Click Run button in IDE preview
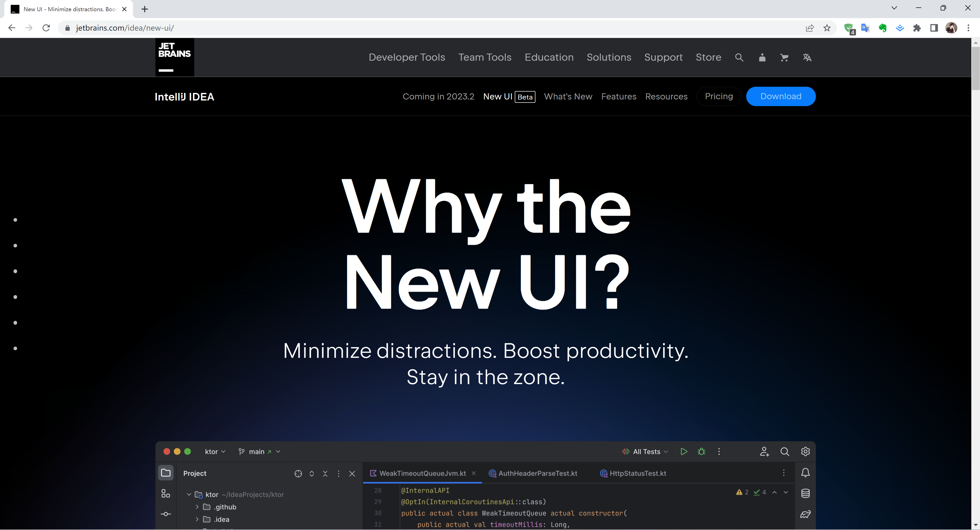 pos(684,451)
